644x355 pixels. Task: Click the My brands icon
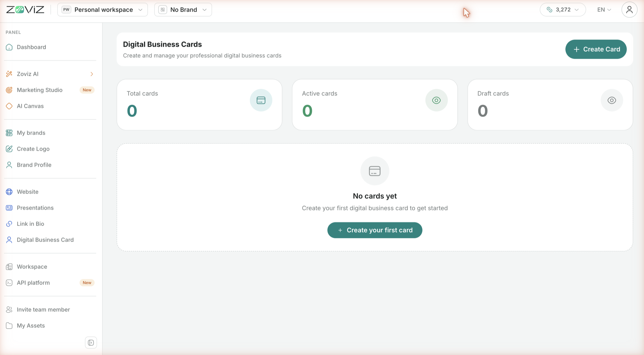(9, 133)
